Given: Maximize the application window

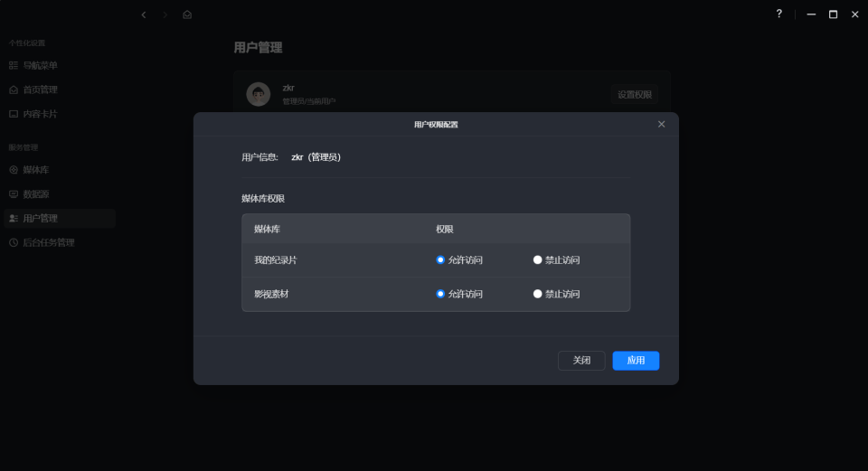Looking at the screenshot, I should 833,14.
